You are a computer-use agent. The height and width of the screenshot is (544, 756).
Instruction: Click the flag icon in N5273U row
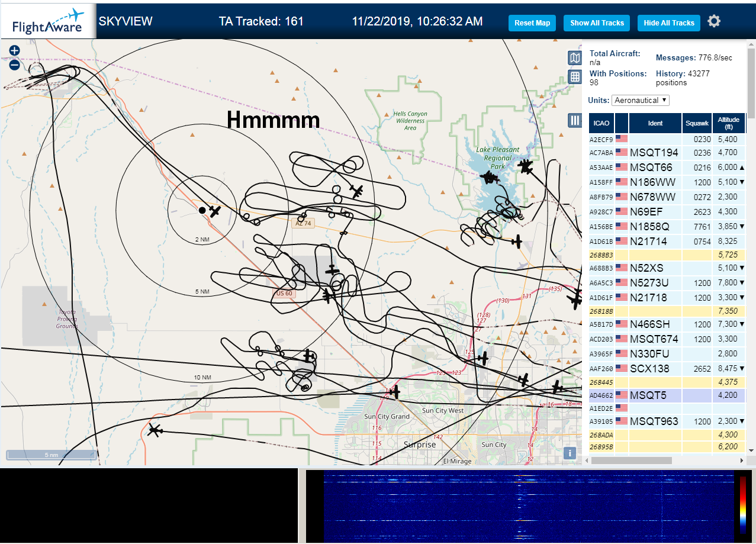[x=622, y=282]
